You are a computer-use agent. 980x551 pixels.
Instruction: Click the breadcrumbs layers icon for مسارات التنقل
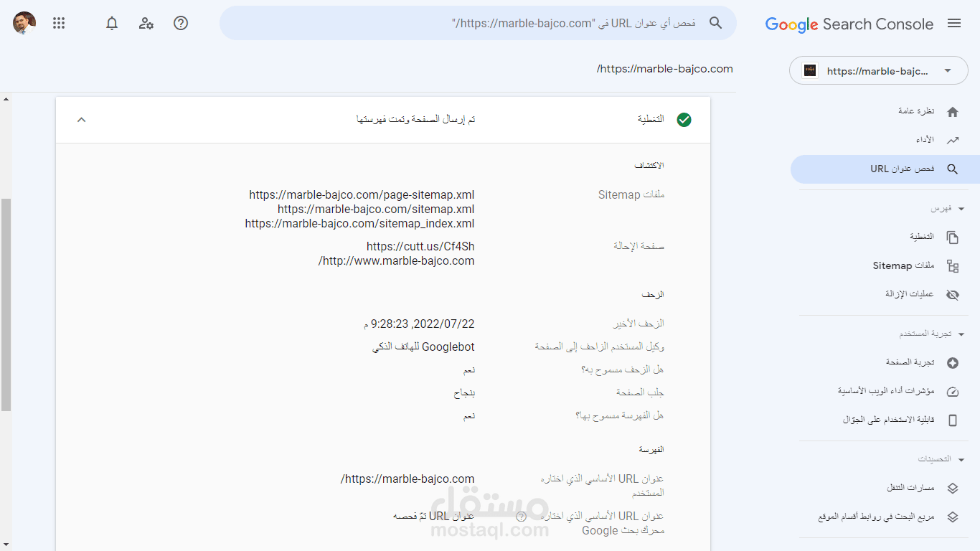tap(953, 489)
